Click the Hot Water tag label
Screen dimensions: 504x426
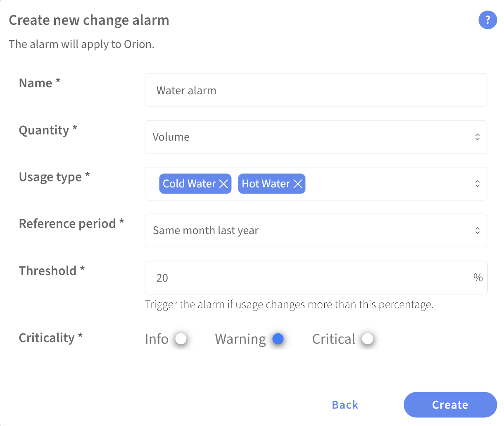[x=266, y=184]
